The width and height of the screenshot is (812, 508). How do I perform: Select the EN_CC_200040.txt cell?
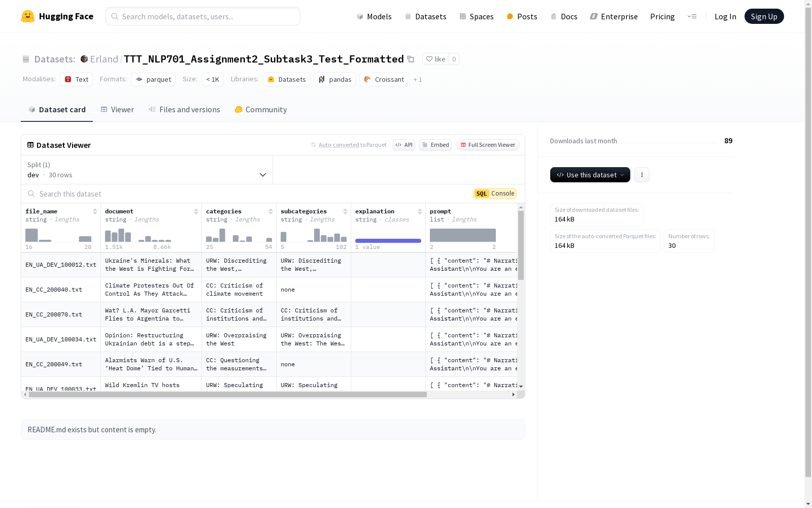coord(61,290)
